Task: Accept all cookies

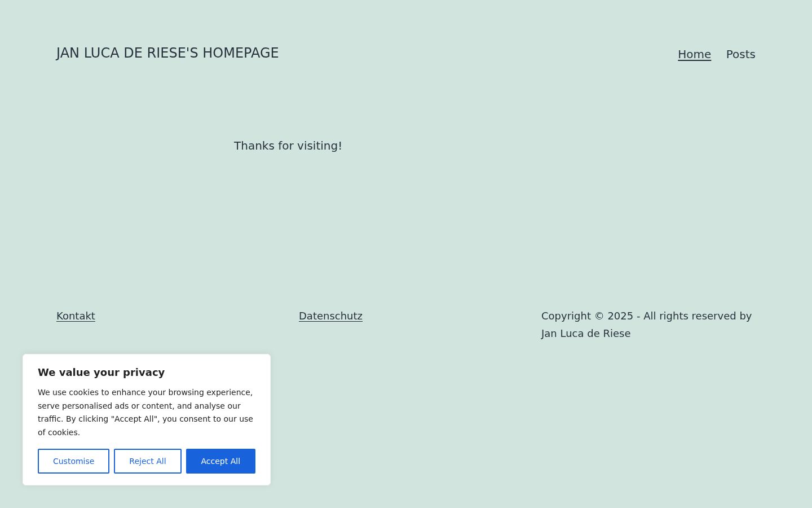Action: click(x=220, y=461)
